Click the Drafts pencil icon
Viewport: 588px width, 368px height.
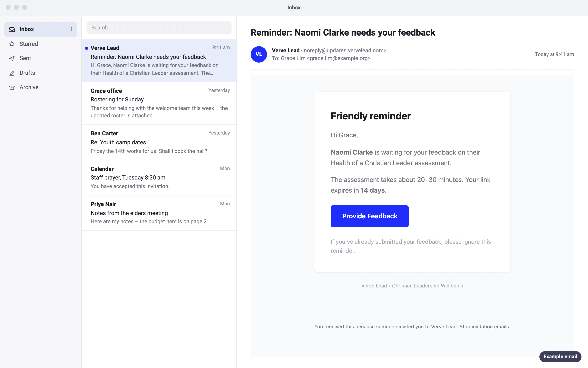[12, 73]
